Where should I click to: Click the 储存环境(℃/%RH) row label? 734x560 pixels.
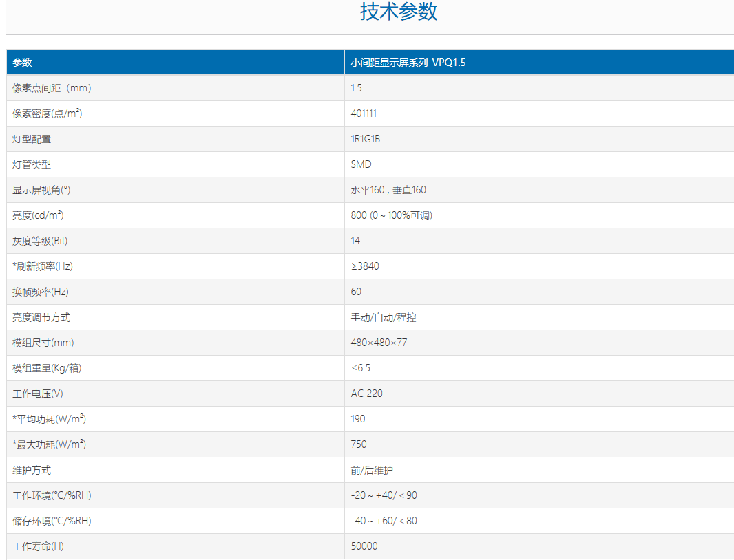(52, 521)
